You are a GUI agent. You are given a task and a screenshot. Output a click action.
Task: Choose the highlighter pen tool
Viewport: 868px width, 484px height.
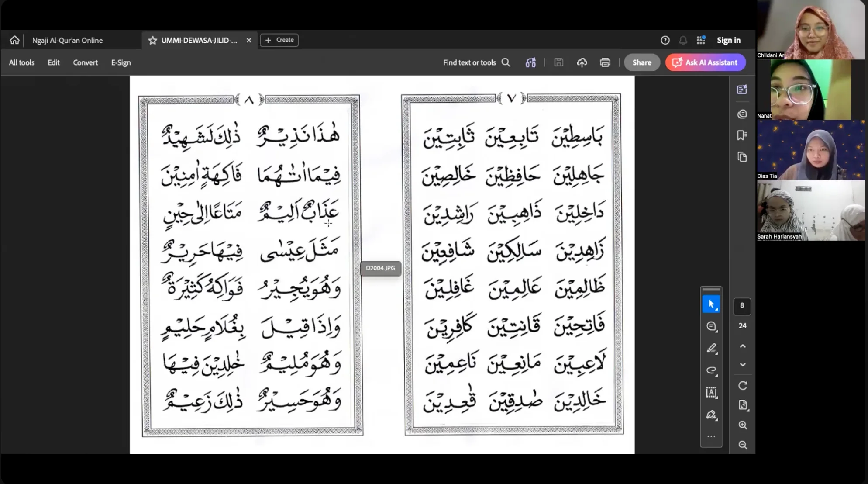711,348
